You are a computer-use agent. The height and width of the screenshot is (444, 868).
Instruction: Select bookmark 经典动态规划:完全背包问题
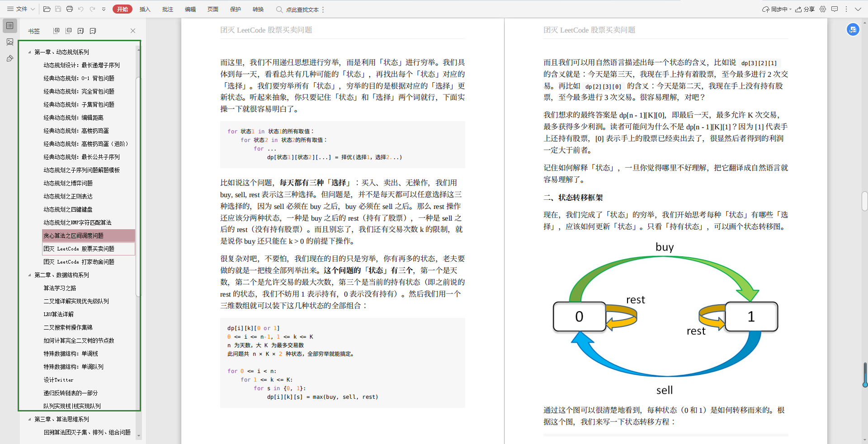point(79,91)
